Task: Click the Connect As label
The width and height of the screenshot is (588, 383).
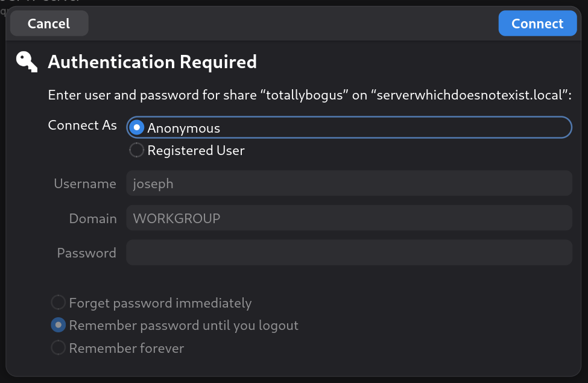Action: click(x=82, y=125)
